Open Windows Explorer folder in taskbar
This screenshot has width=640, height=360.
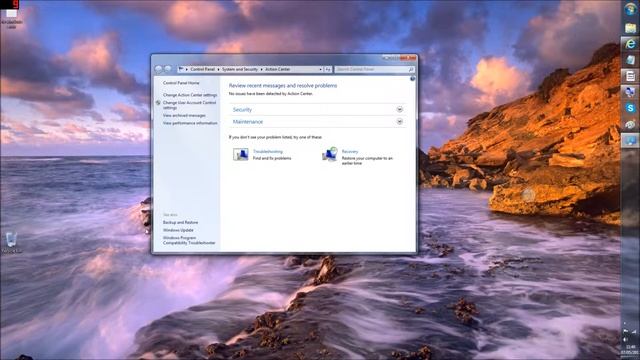pos(630,28)
